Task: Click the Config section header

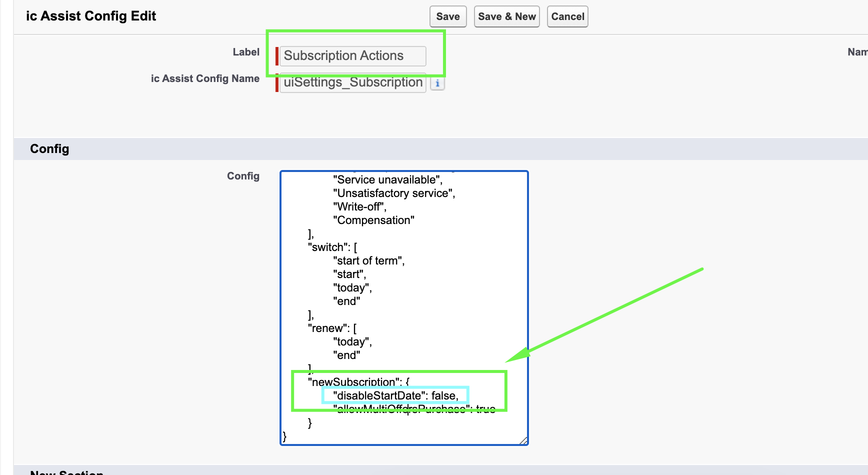Action: (49, 149)
